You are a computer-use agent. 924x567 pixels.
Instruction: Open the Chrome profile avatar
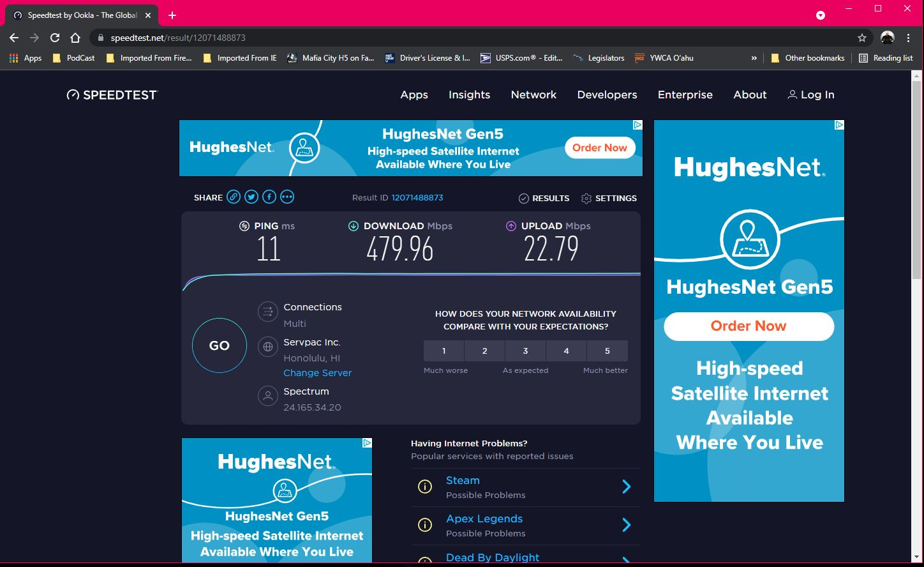click(887, 38)
